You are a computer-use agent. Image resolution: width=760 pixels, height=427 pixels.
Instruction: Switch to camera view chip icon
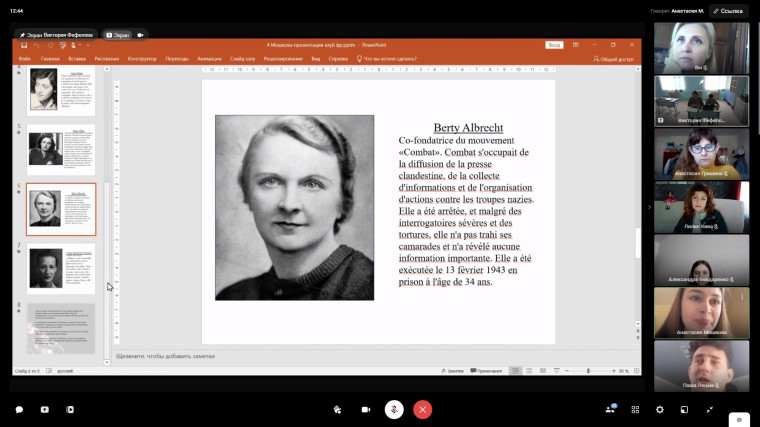pyautogui.click(x=140, y=35)
